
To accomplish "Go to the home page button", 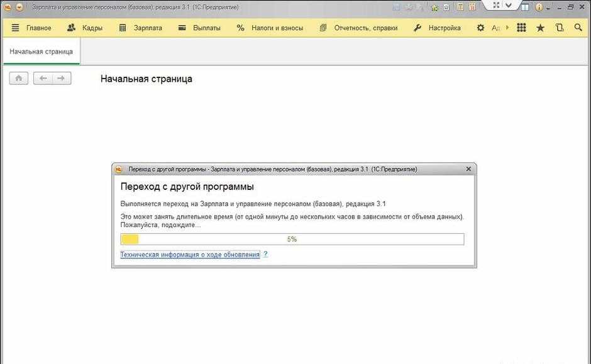I will [18, 79].
